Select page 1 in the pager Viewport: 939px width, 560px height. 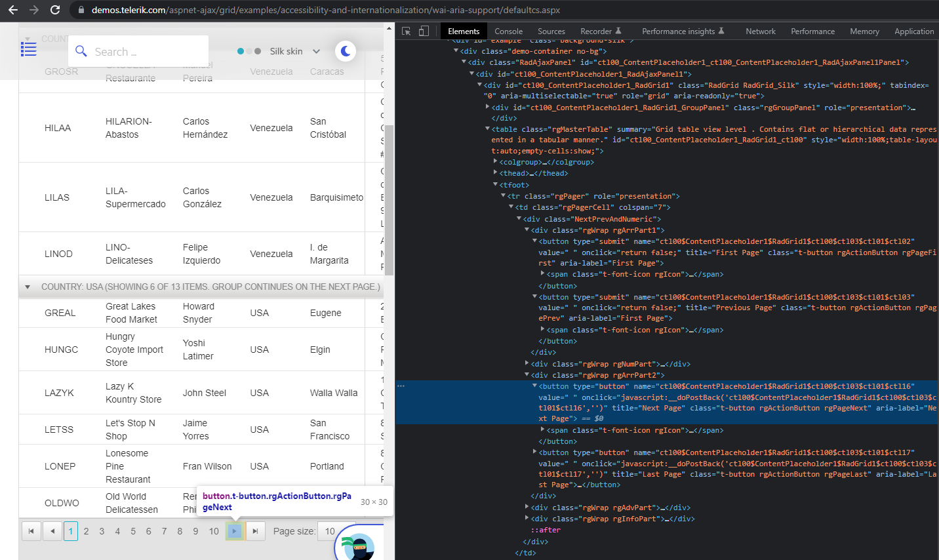pos(71,531)
